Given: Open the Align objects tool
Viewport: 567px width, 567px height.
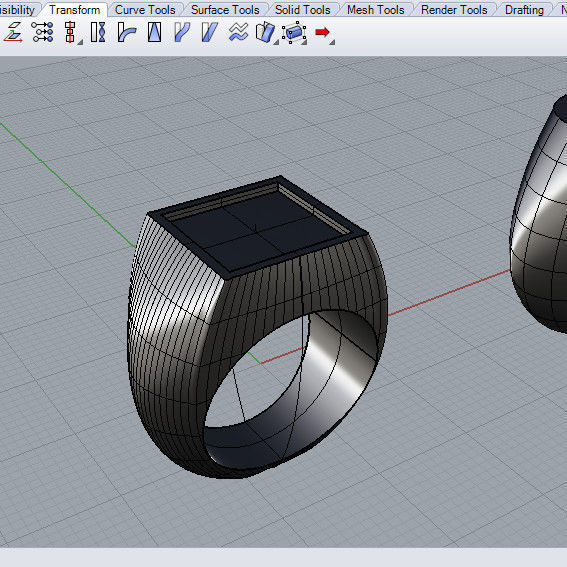Looking at the screenshot, I should (71, 32).
